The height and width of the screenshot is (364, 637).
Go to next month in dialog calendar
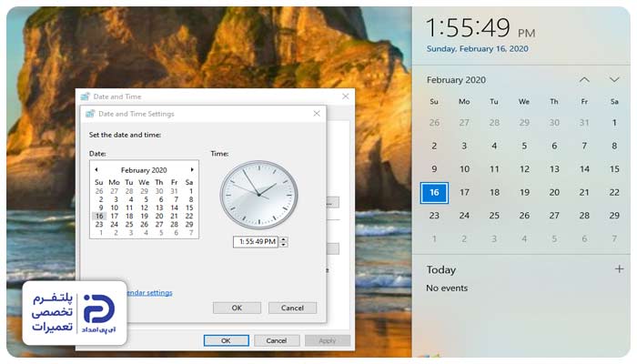[x=192, y=169]
